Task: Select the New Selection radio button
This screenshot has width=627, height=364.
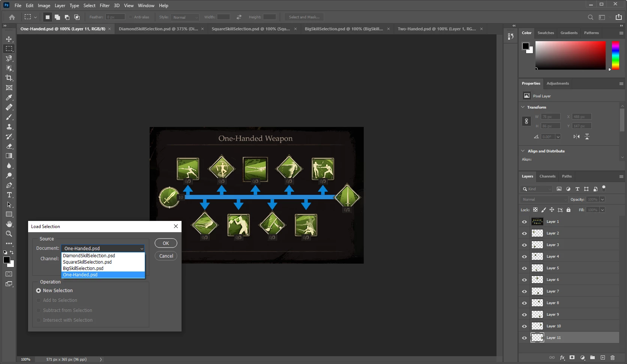Action: (38, 291)
